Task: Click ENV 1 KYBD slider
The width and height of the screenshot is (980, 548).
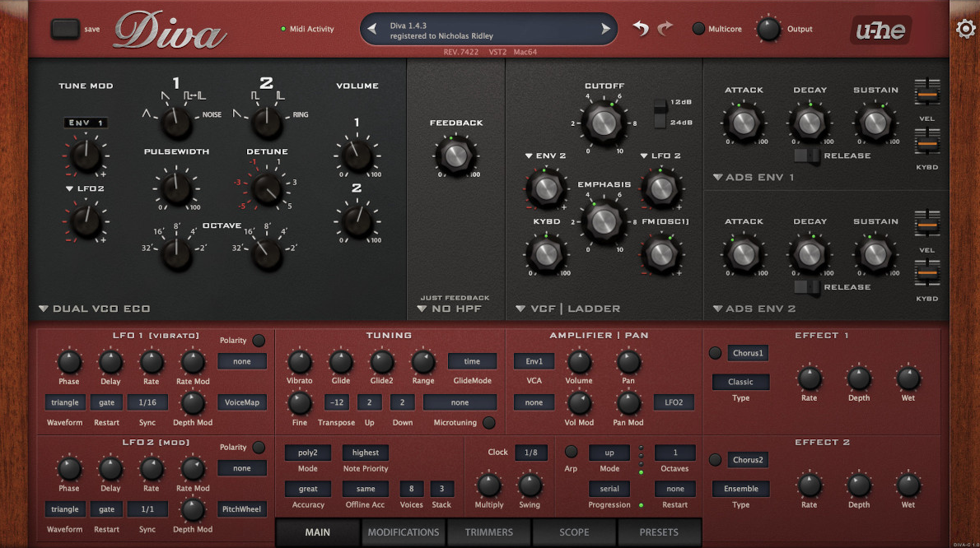Action: pyautogui.click(x=926, y=141)
